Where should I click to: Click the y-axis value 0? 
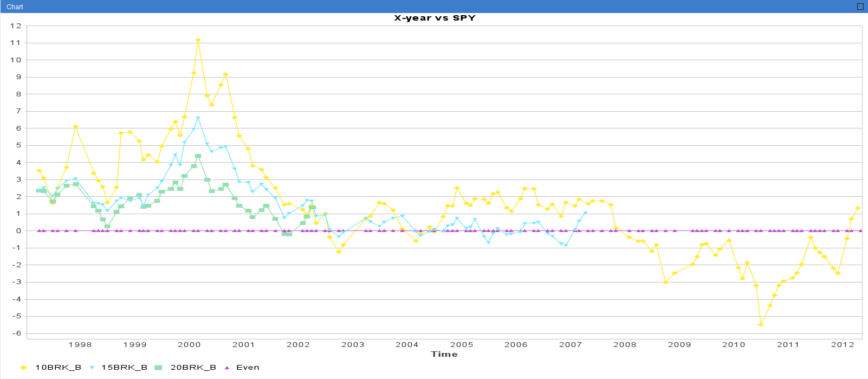click(x=19, y=231)
